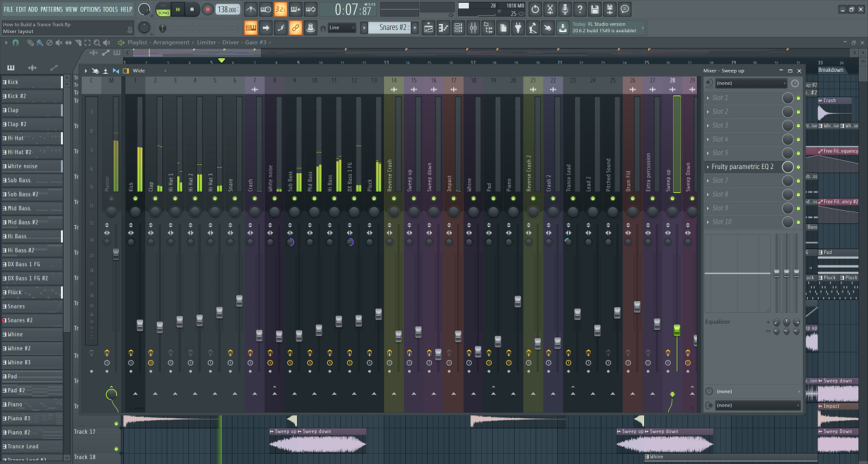This screenshot has height=464, width=868.
Task: Click the undo (circular arrow) icon
Action: pyautogui.click(x=535, y=9)
